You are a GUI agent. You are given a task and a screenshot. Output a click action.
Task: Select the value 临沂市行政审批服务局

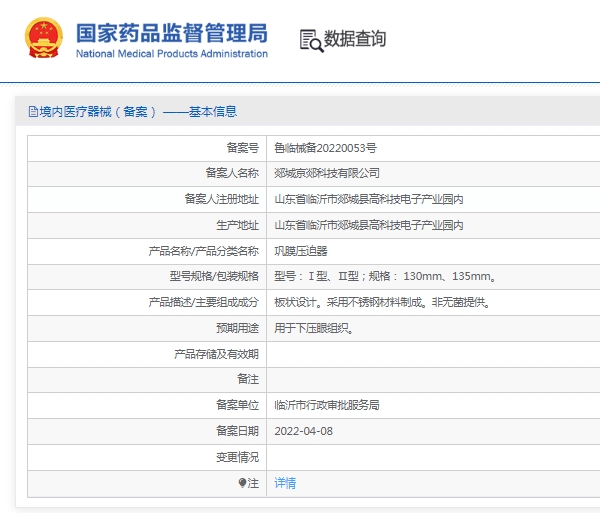click(x=327, y=405)
